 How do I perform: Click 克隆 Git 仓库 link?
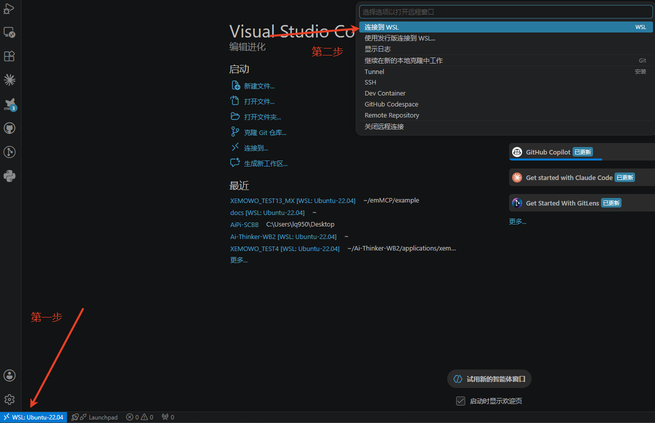(265, 133)
